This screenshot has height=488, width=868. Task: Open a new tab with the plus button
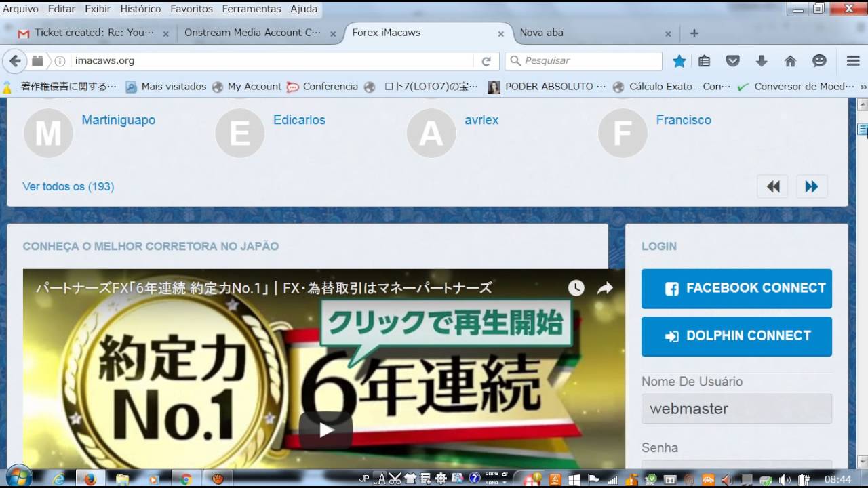point(694,33)
